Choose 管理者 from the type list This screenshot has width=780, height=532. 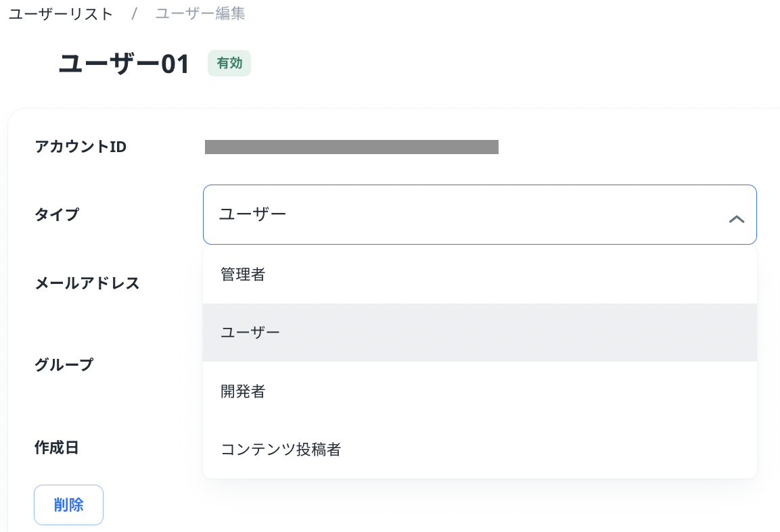[x=243, y=274]
